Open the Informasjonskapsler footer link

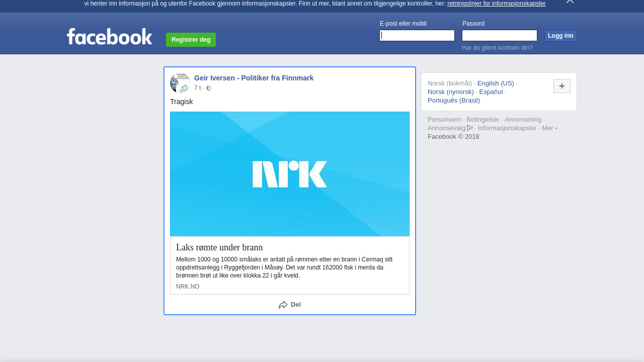(x=507, y=128)
